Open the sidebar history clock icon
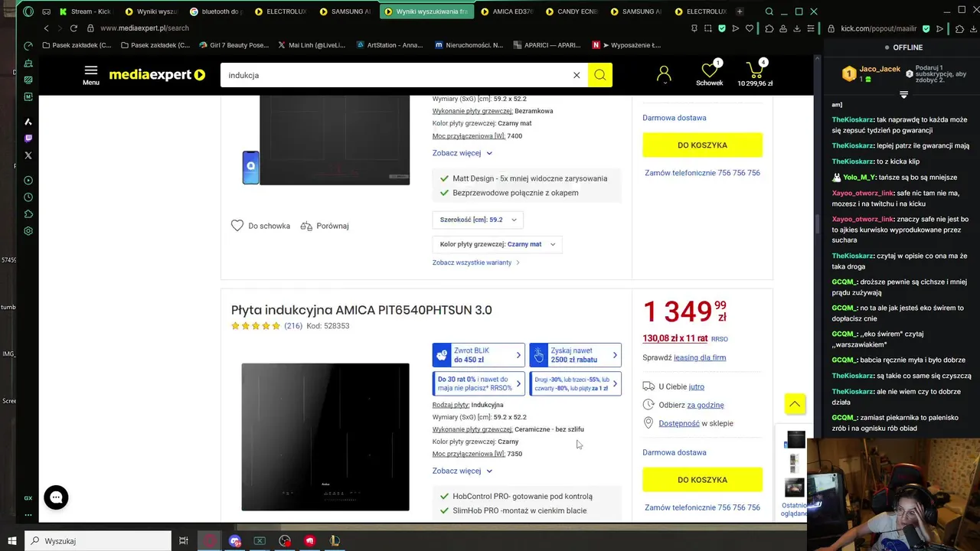 28,197
